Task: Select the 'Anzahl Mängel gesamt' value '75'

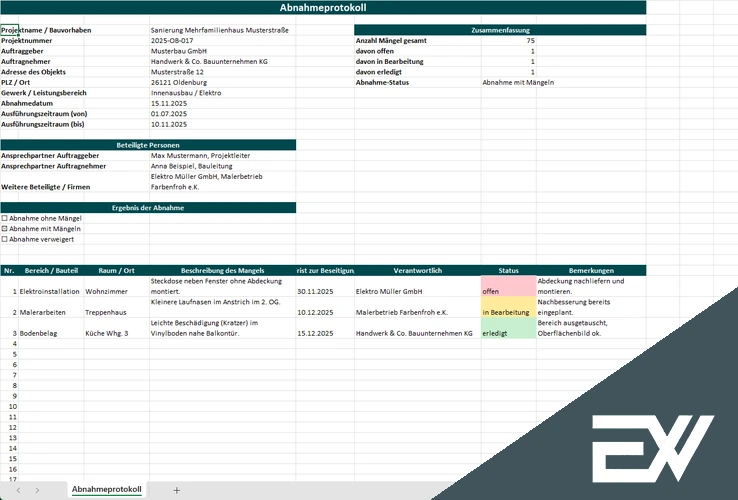Action: 508,40
